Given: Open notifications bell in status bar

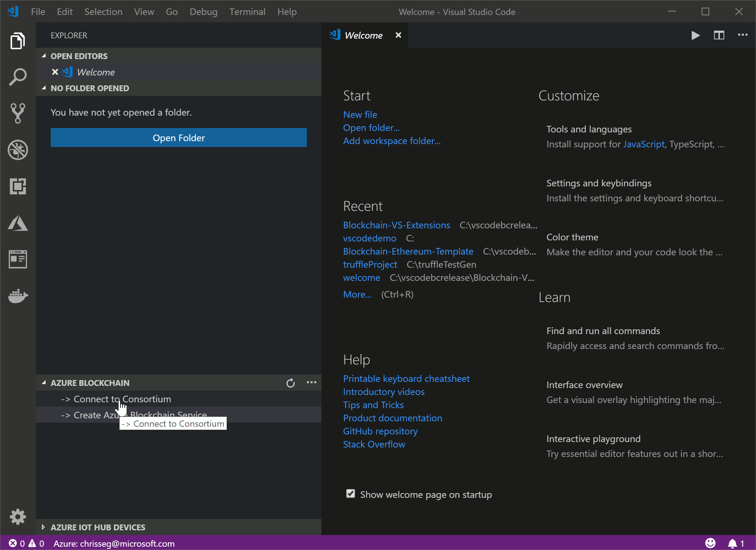Looking at the screenshot, I should point(732,543).
